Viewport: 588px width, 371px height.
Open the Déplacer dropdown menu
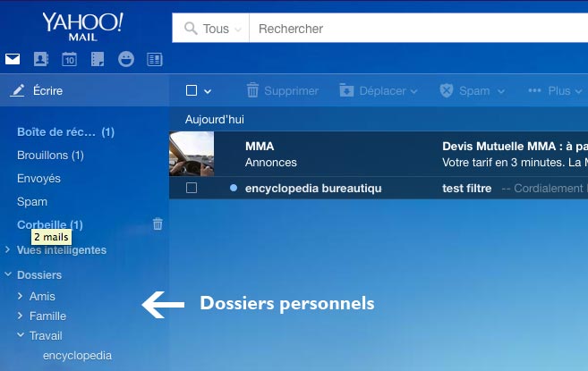point(379,90)
